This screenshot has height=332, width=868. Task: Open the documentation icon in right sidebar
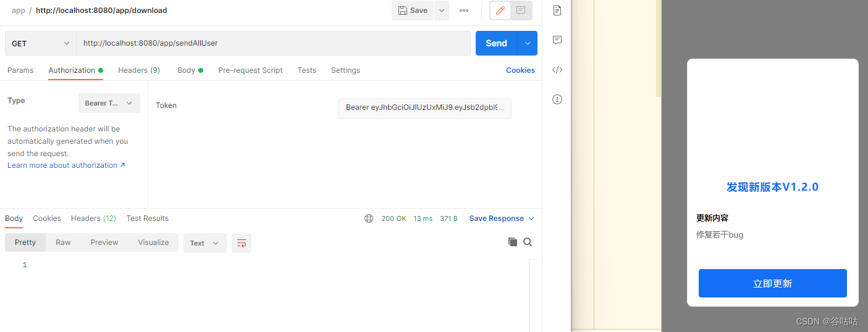coord(557,10)
